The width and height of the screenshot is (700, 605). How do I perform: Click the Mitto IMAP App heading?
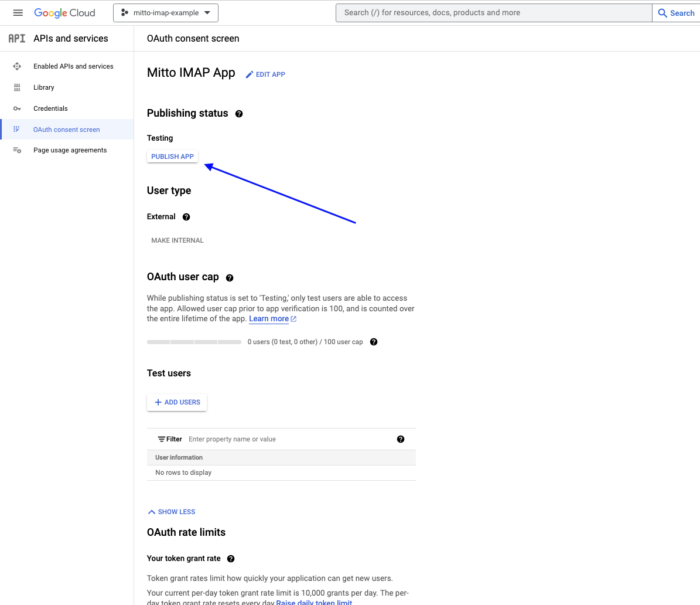point(191,73)
